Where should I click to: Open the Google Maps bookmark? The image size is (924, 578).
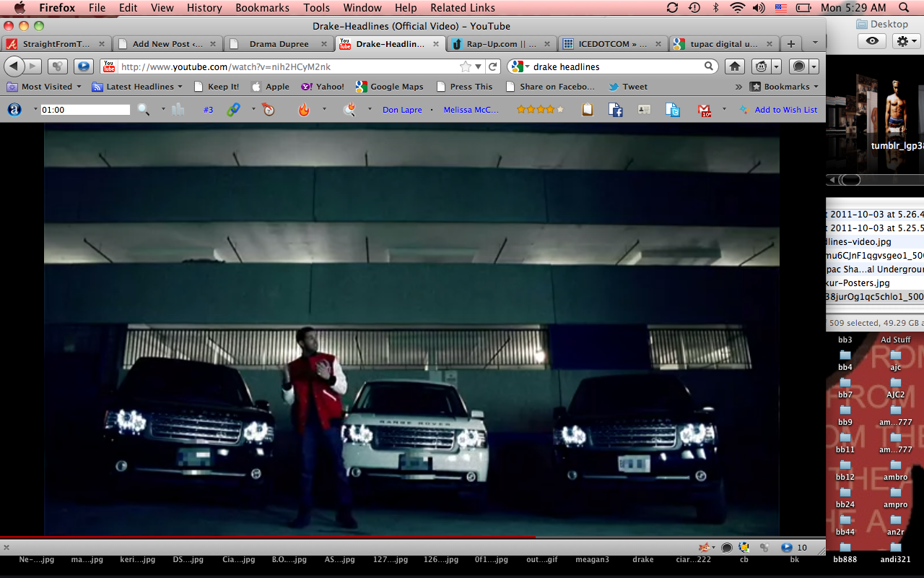click(396, 87)
